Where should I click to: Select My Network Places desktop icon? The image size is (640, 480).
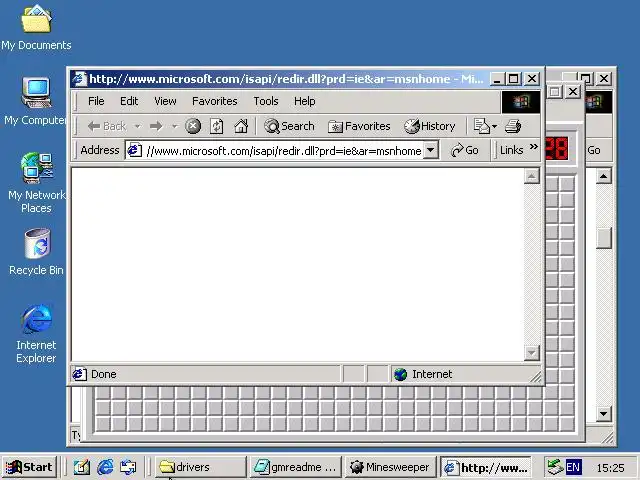click(x=36, y=183)
